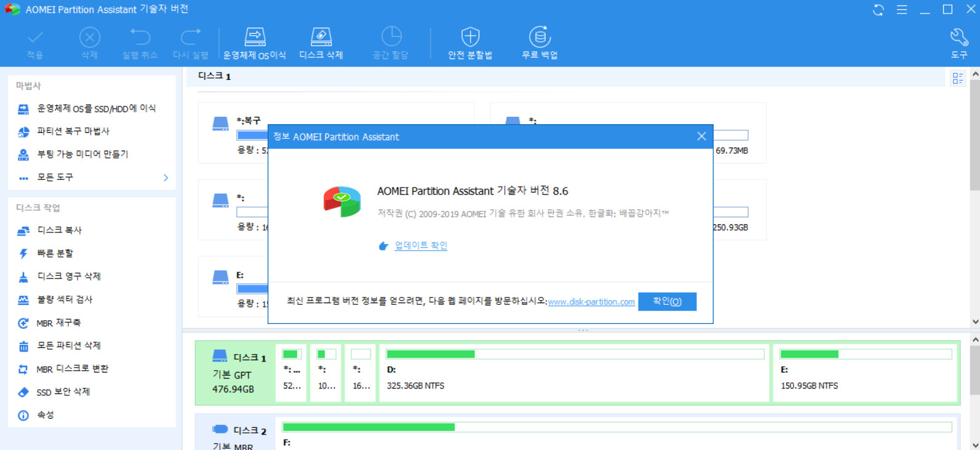Click the upper panel vertical scrollbar
The width and height of the screenshot is (980, 450).
[975, 135]
